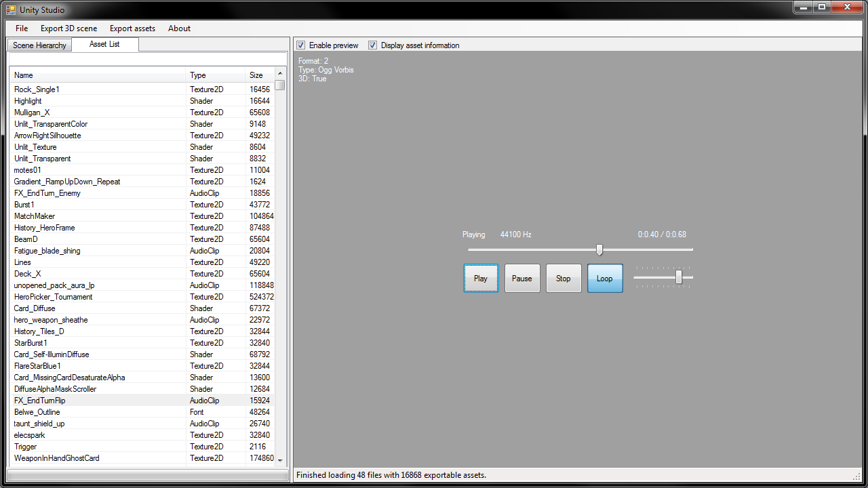Open the File menu
Viewport: 868px width, 488px height.
21,28
